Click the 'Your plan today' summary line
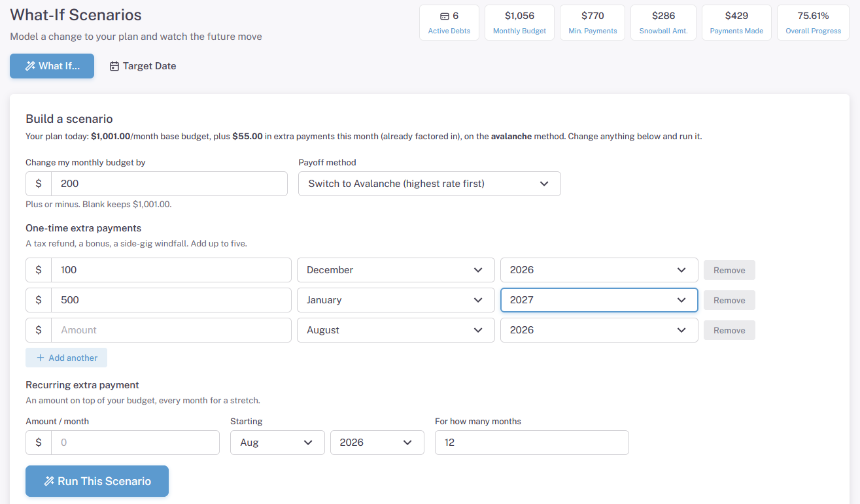The image size is (860, 504). pyautogui.click(x=364, y=137)
